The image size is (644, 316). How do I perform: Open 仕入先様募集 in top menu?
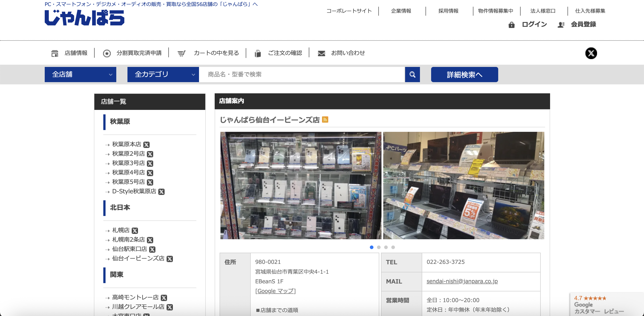click(590, 11)
